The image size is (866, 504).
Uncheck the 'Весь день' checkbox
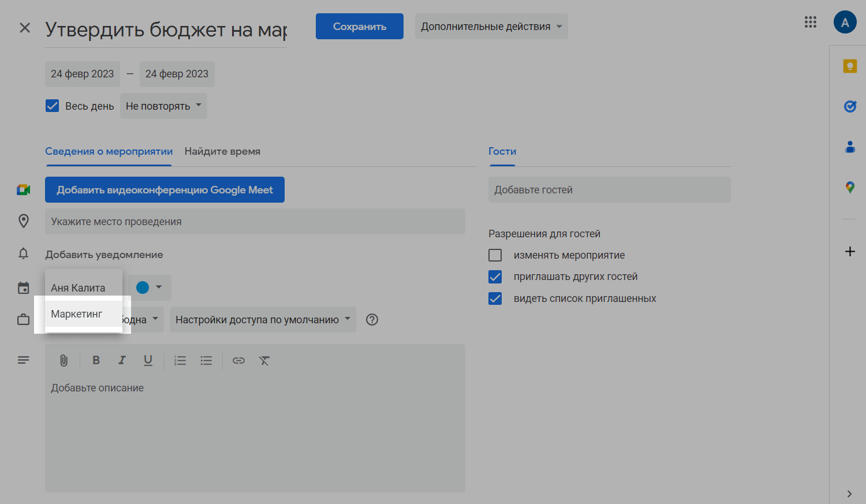[53, 106]
